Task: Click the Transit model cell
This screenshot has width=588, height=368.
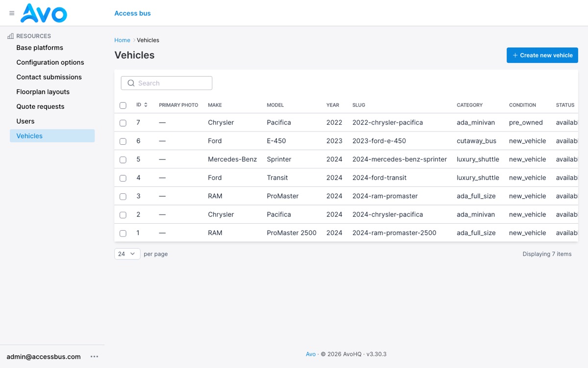Action: 277,178
